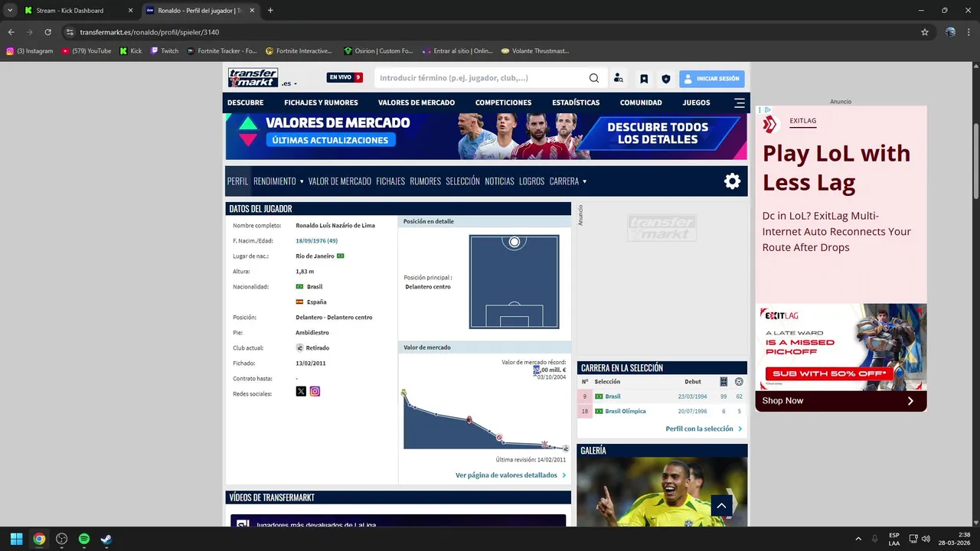Click the Retirado club crest icon

pyautogui.click(x=300, y=347)
